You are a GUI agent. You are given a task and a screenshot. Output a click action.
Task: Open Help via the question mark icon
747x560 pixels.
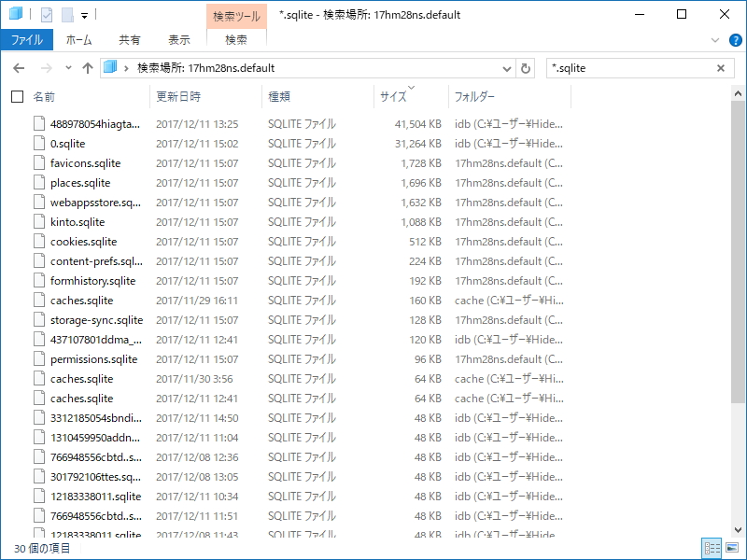pyautogui.click(x=737, y=40)
